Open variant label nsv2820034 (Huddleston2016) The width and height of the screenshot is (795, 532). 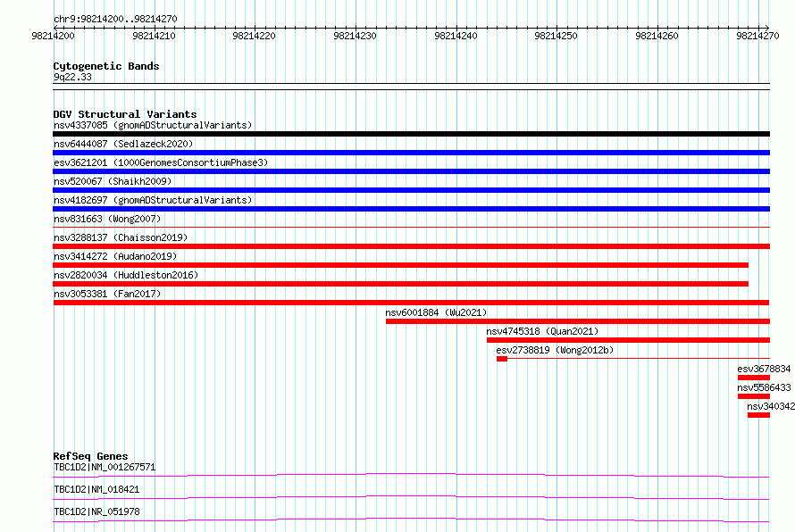[126, 275]
